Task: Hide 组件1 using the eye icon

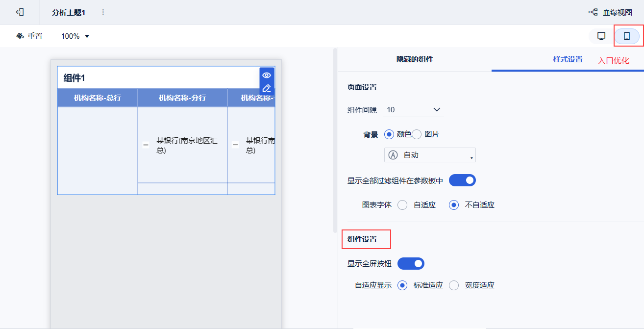Action: tap(267, 75)
